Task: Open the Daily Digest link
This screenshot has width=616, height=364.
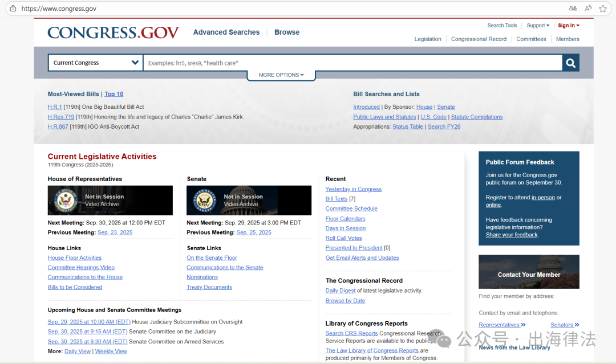Action: click(340, 291)
